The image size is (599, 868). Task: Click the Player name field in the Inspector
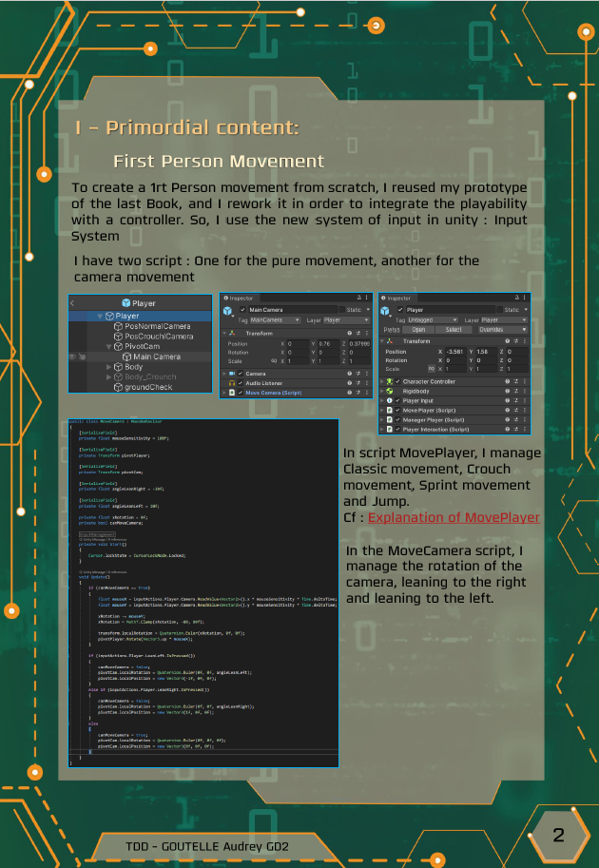click(x=451, y=310)
